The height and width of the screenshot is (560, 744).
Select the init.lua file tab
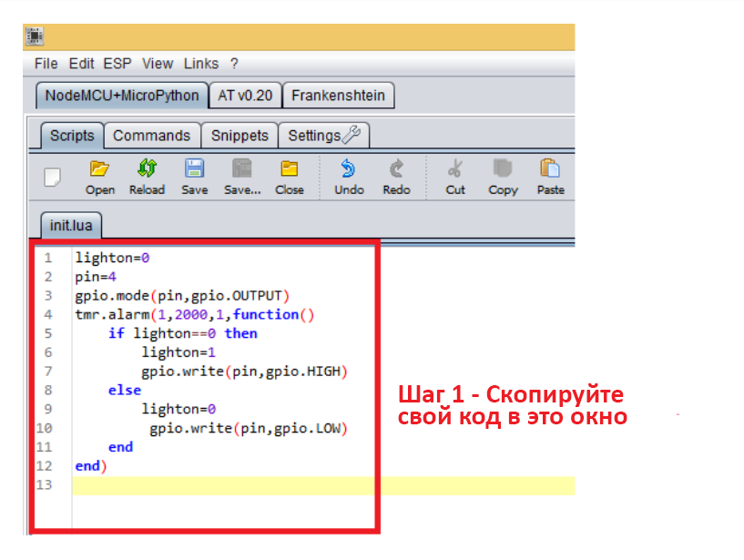pos(71,225)
